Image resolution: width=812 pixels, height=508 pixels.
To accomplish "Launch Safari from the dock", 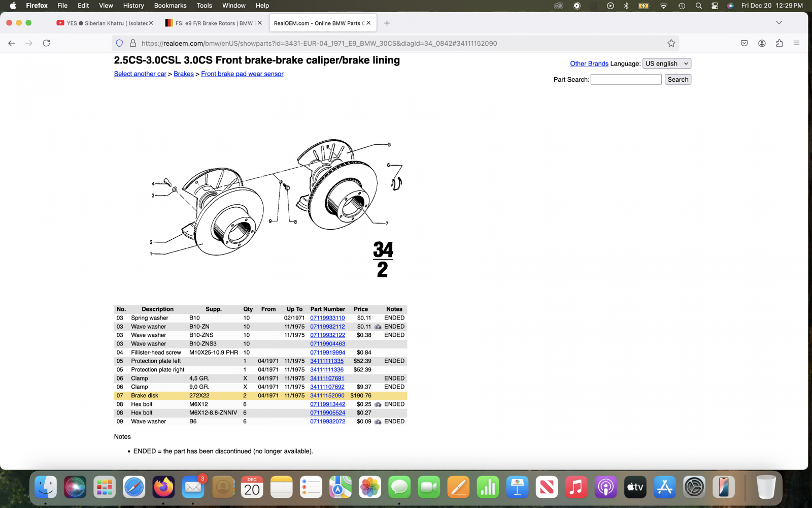I will pos(134,488).
